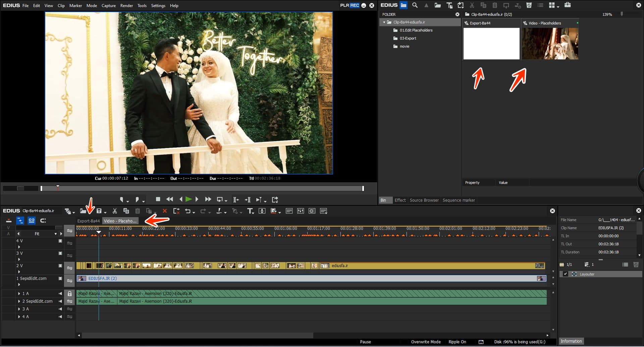Open the Save project dropdown arrow
Image resolution: width=644 pixels, height=347 pixels.
click(105, 212)
